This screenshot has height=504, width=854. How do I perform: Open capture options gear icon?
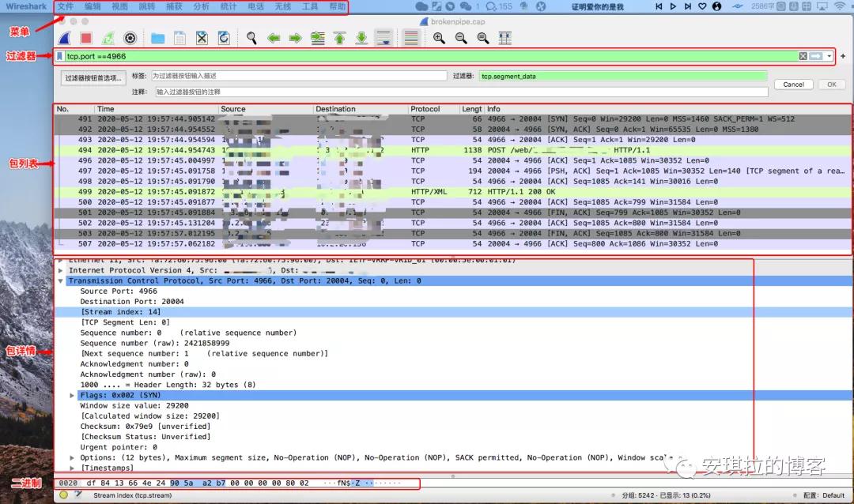(x=130, y=38)
